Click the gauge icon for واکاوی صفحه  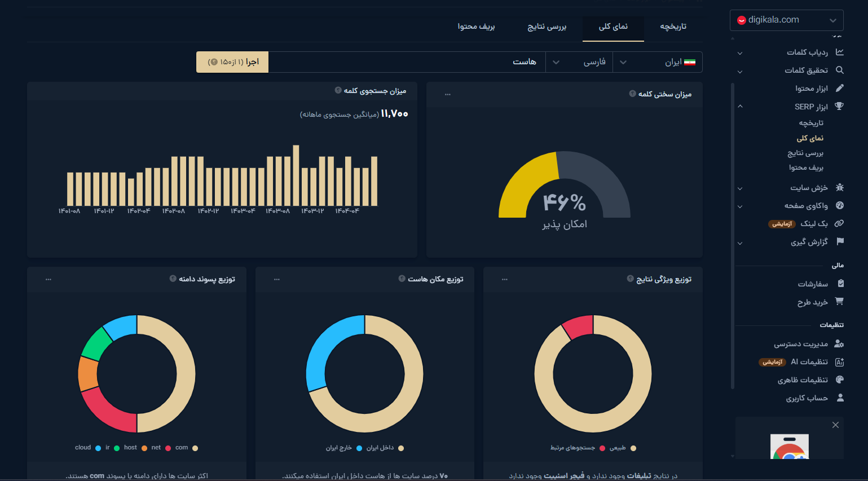pos(839,205)
